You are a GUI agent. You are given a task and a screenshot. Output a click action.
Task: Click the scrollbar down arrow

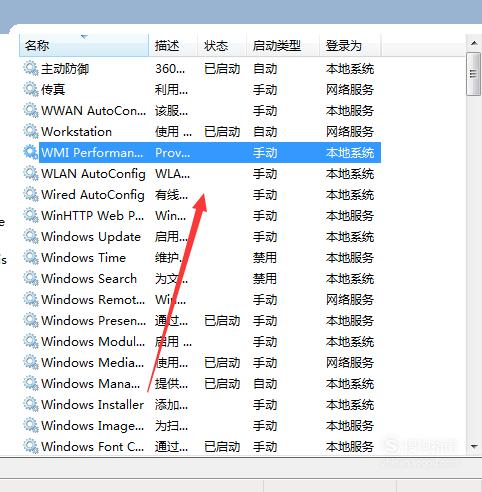click(474, 447)
